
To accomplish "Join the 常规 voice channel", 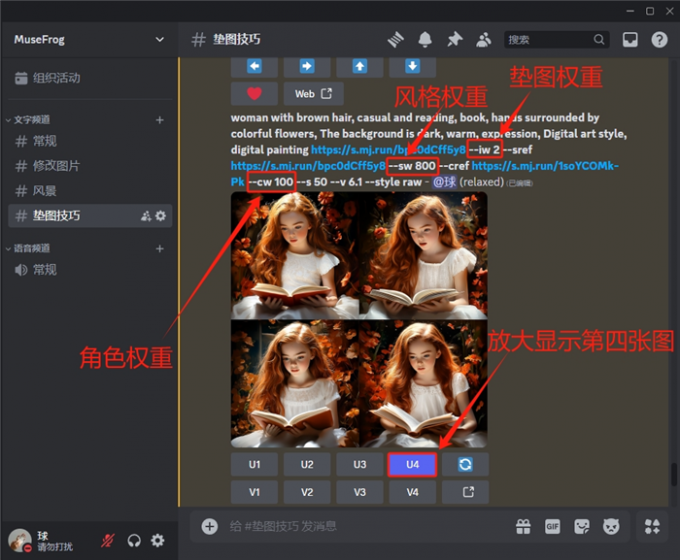I will point(90,270).
